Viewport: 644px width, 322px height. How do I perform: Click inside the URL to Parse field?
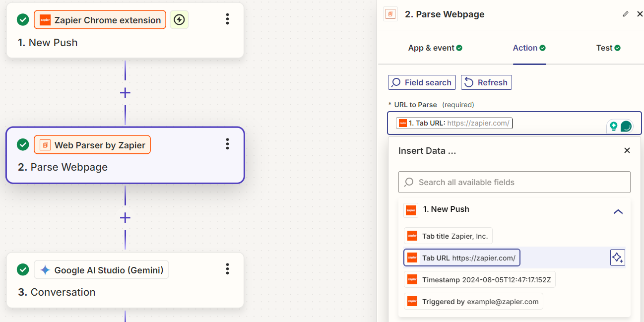point(515,123)
